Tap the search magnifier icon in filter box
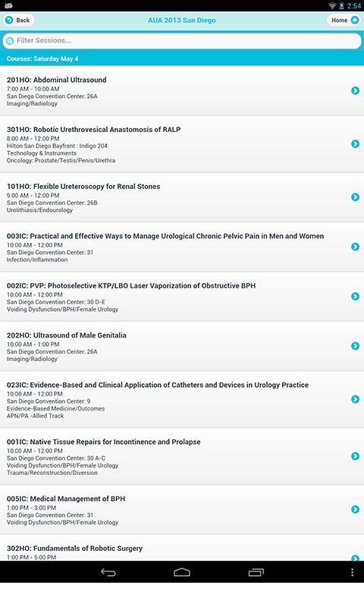This screenshot has width=364, height=607. pos(10,41)
